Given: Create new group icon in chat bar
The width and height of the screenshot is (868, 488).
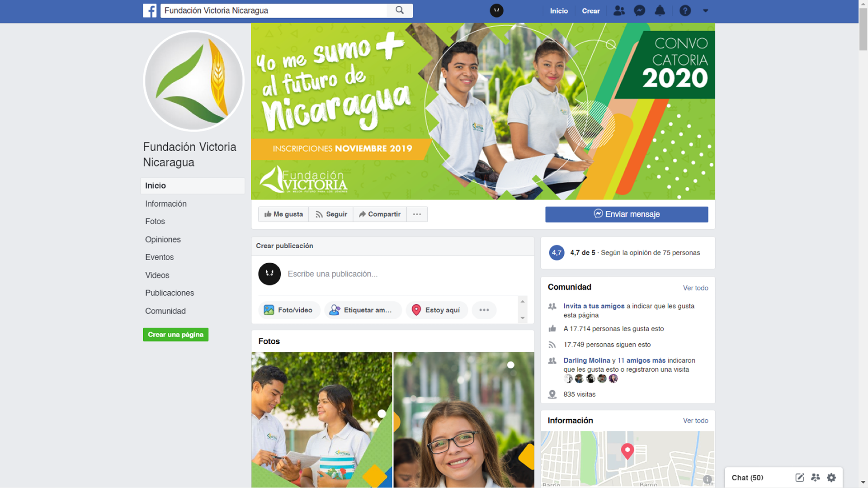Looking at the screenshot, I should click(816, 478).
